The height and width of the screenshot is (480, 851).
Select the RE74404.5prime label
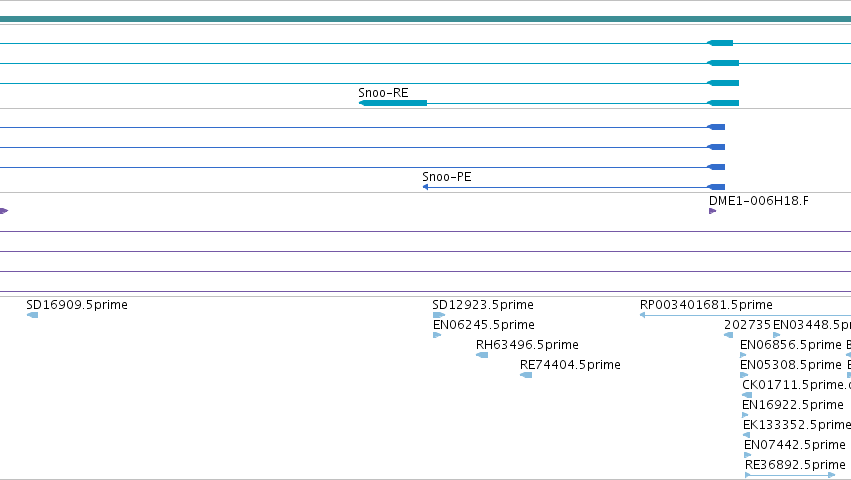coord(570,365)
